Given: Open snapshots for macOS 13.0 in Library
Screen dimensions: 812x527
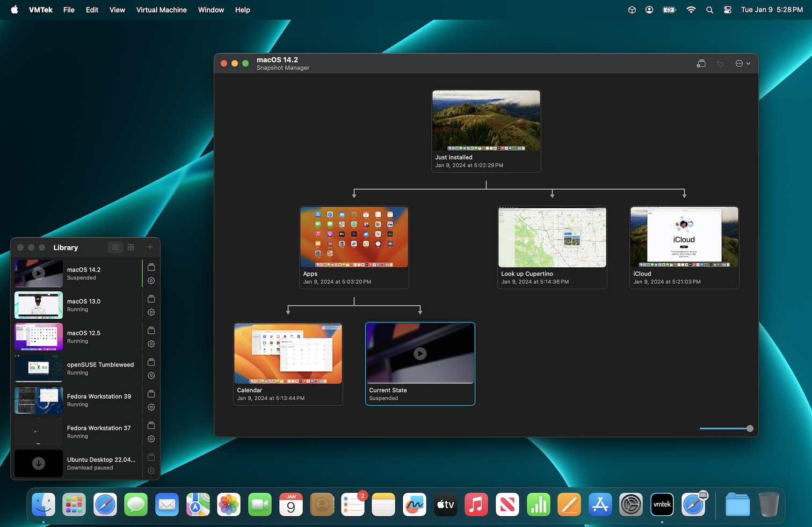Looking at the screenshot, I should click(151, 299).
